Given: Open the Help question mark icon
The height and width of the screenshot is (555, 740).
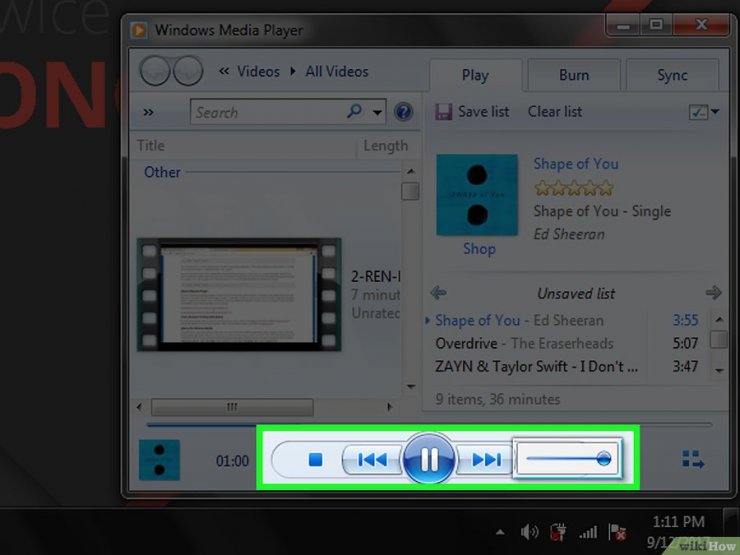Looking at the screenshot, I should (x=404, y=112).
